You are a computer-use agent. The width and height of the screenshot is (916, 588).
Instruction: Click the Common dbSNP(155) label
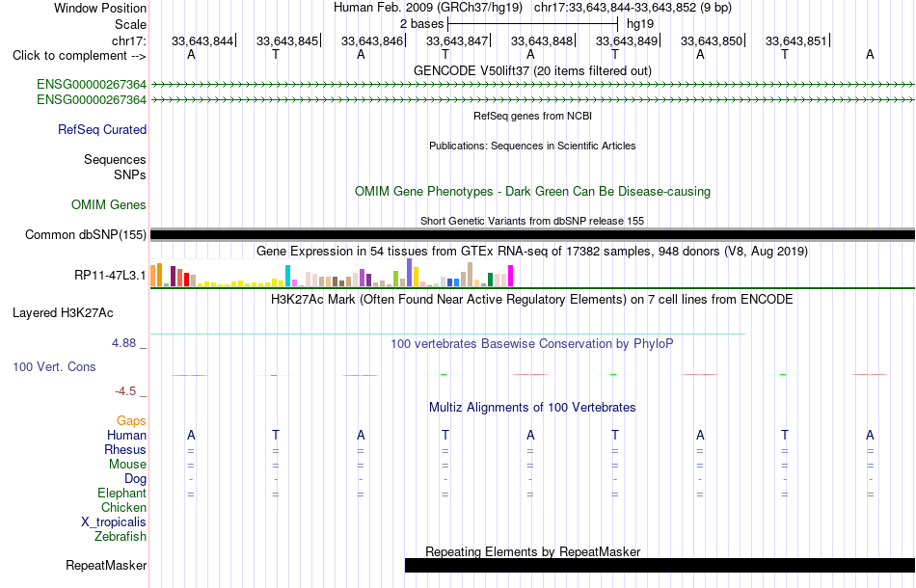(86, 235)
